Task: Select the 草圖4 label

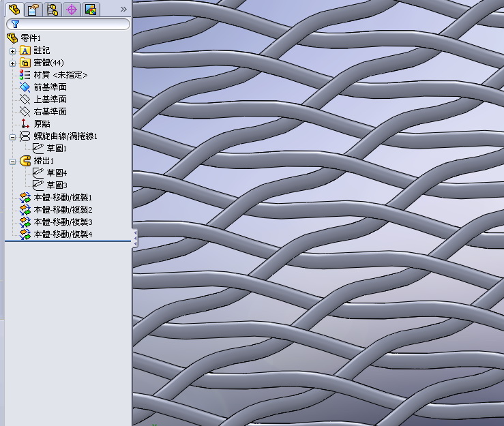Action: (57, 173)
